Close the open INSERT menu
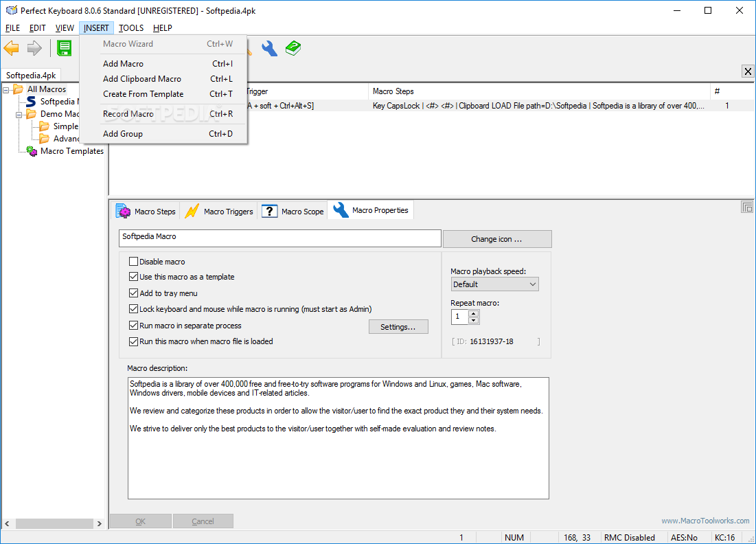The image size is (756, 544). point(96,28)
